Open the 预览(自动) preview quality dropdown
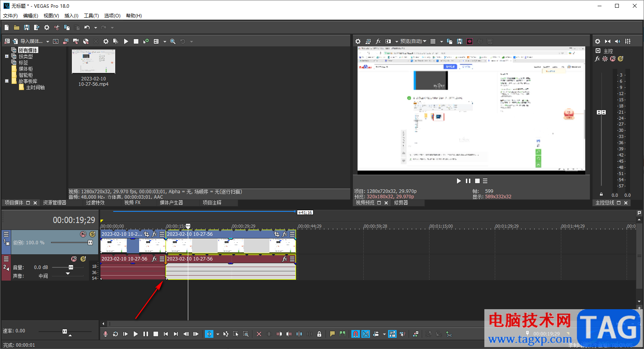 (x=413, y=41)
